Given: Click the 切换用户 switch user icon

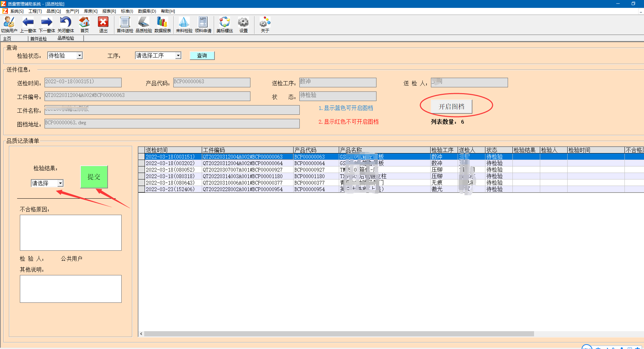Looking at the screenshot, I should (9, 25).
